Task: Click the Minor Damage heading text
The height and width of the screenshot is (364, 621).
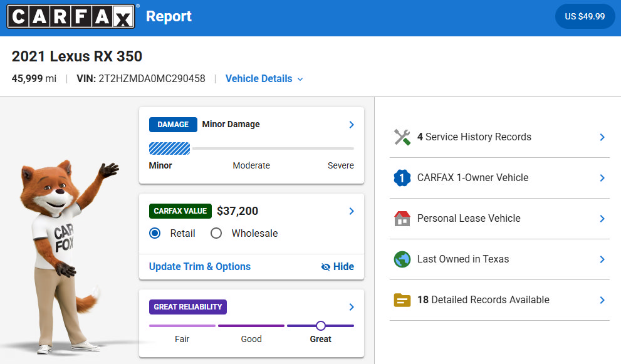Action: (x=231, y=125)
